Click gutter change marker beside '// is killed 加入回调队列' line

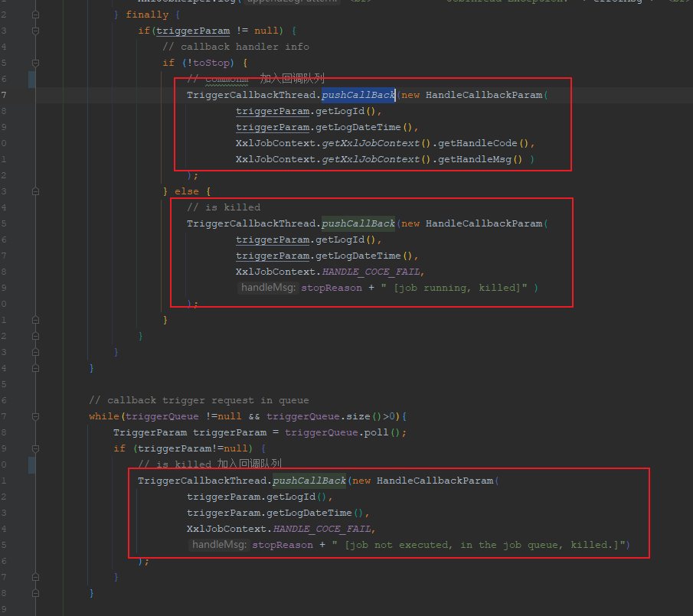point(32,464)
